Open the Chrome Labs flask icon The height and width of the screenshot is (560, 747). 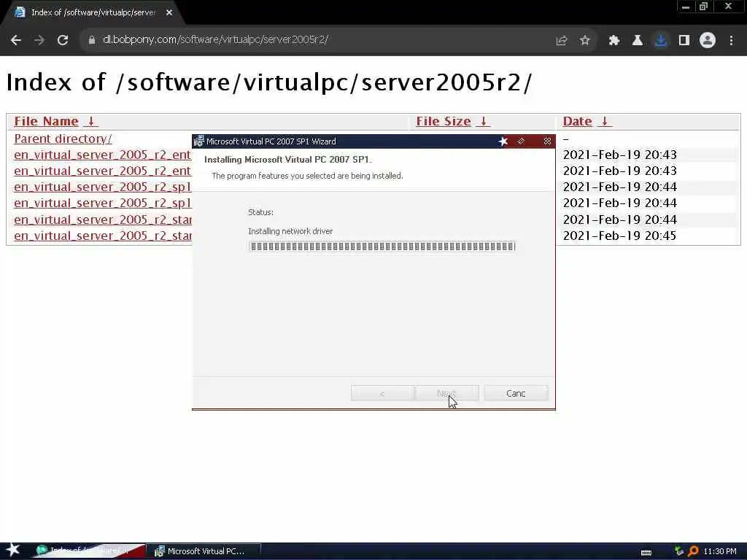tap(637, 41)
